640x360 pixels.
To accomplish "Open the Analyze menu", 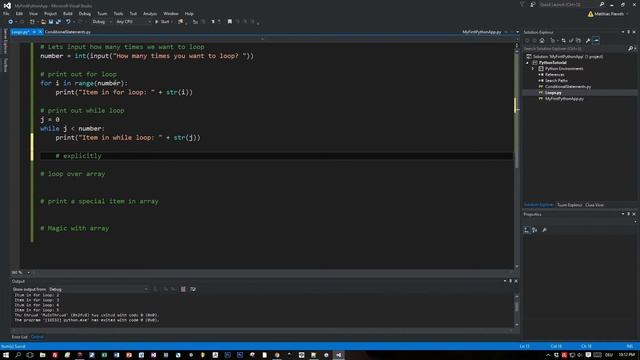I will click(150, 13).
